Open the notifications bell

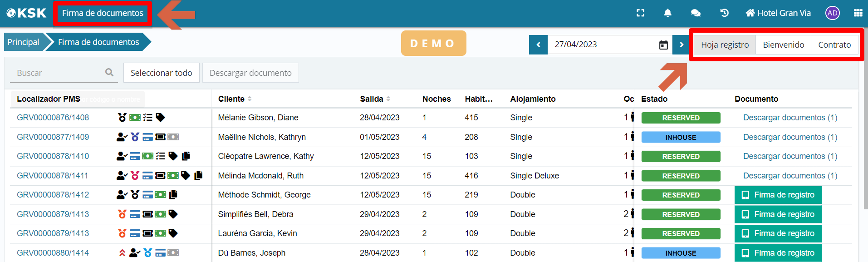667,13
